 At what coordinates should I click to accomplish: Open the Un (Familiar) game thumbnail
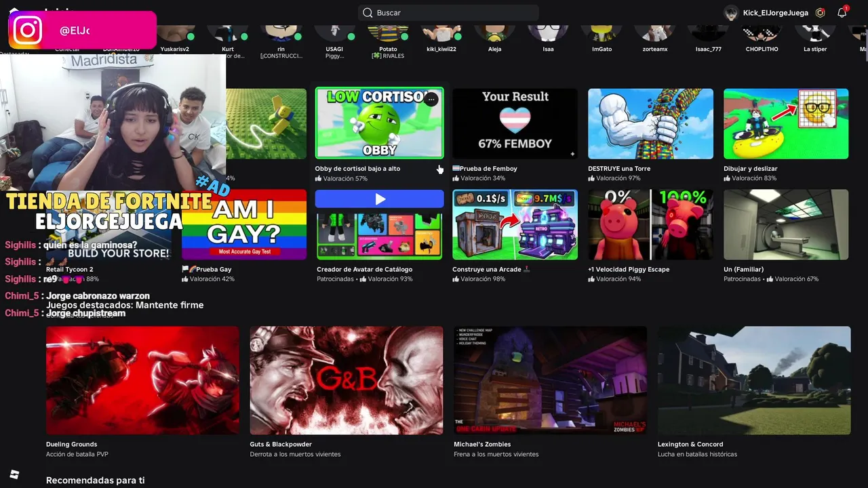point(786,224)
